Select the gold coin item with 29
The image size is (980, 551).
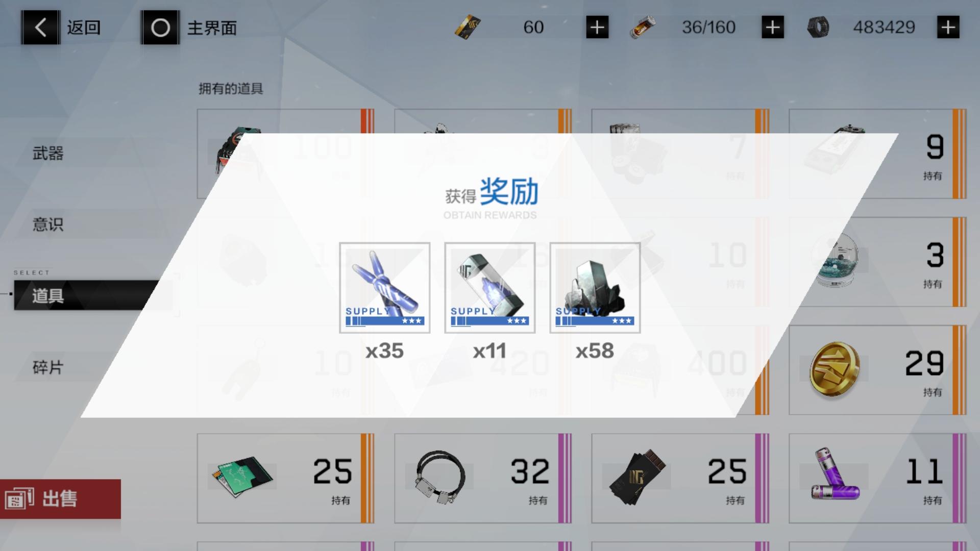[x=878, y=370]
